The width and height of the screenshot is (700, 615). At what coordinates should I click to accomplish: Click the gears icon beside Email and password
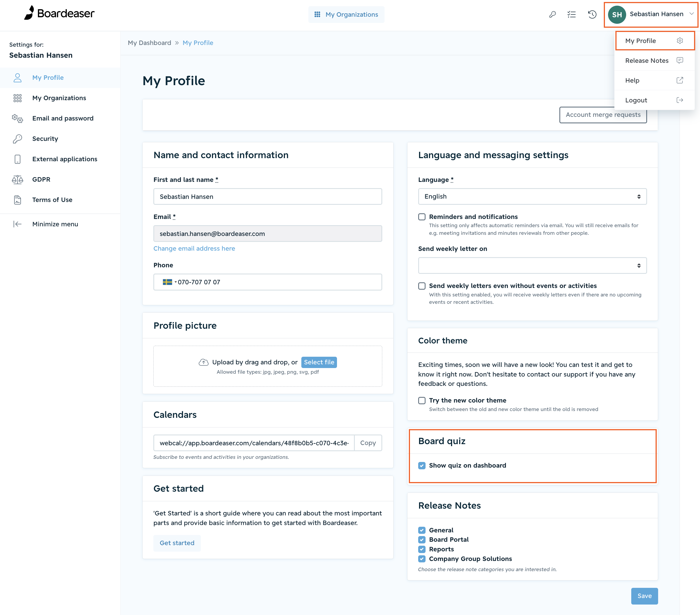pos(18,119)
